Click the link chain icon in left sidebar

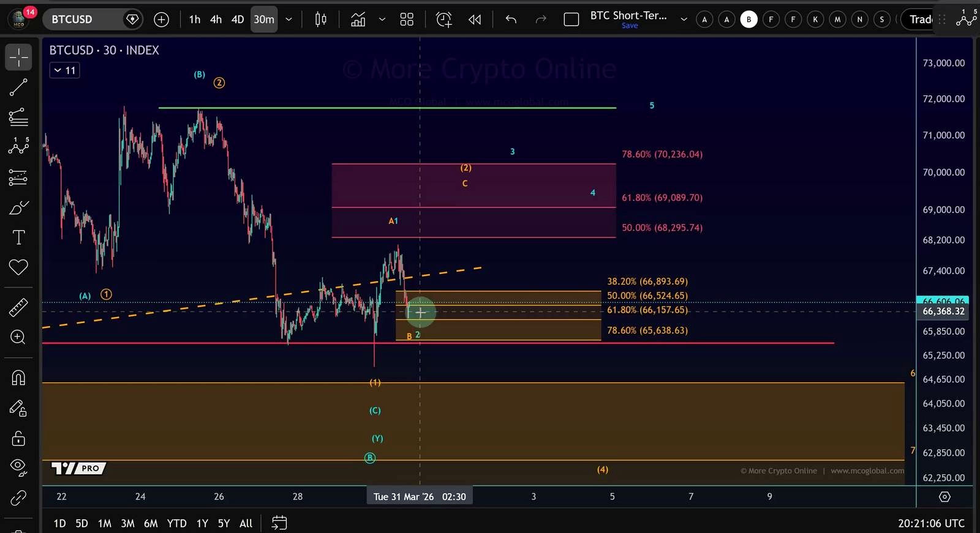point(18,498)
